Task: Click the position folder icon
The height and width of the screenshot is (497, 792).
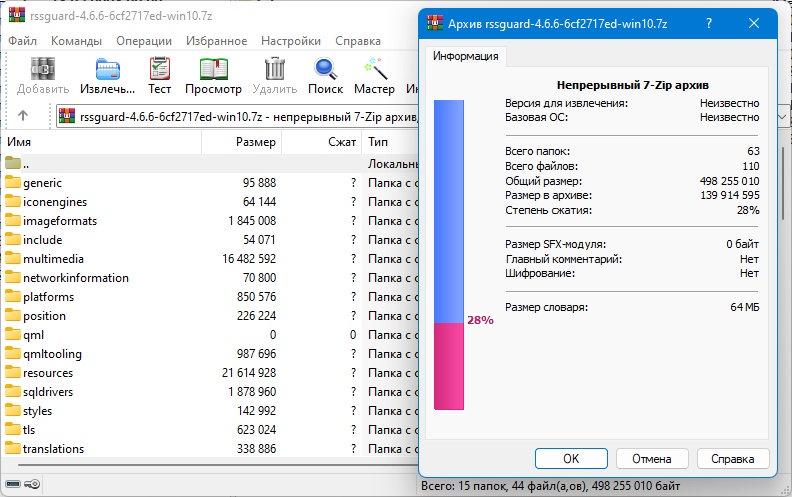Action: click(13, 315)
